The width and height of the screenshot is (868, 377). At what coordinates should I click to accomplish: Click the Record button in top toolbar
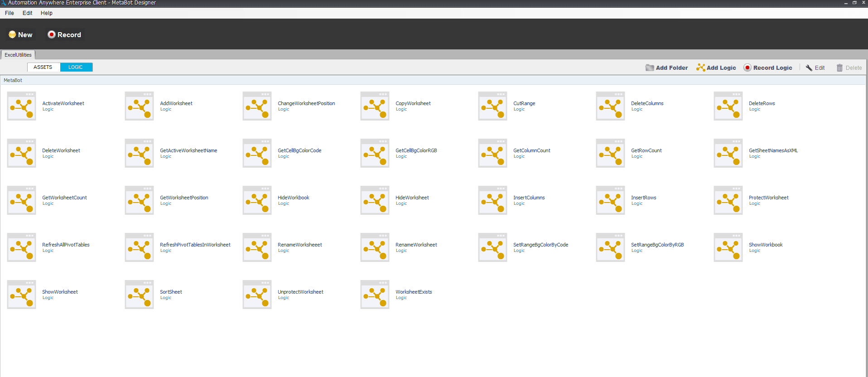click(x=64, y=35)
